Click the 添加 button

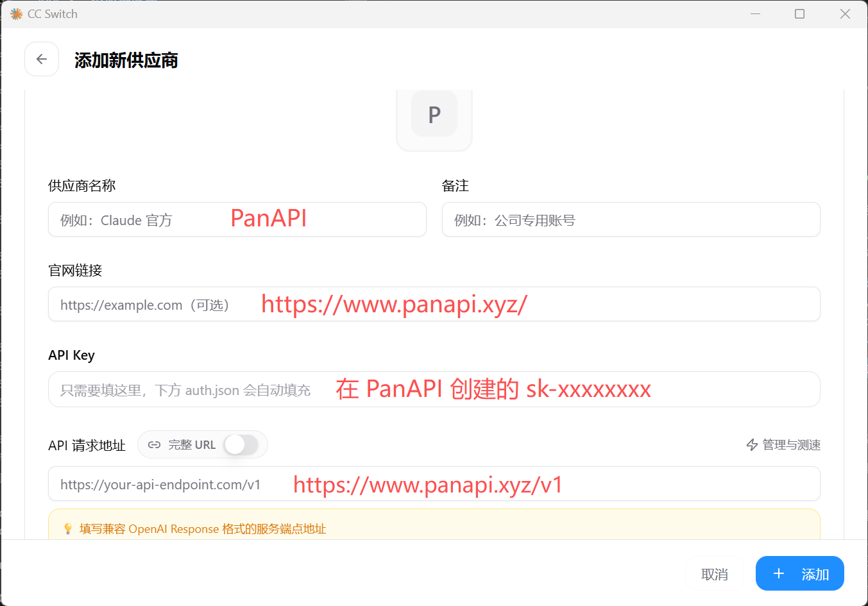tap(800, 573)
